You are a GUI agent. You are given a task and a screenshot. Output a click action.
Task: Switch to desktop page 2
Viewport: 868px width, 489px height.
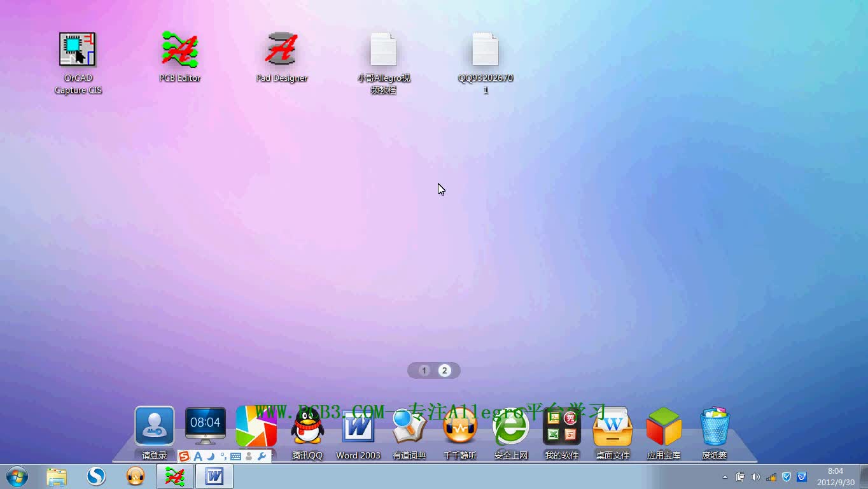point(445,371)
